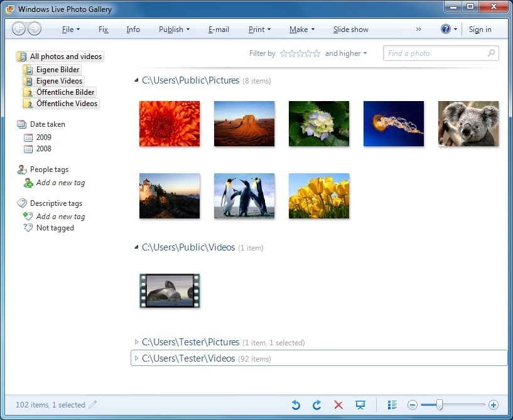Delete the selected item
The width and height of the screenshot is (513, 420).
(338, 405)
